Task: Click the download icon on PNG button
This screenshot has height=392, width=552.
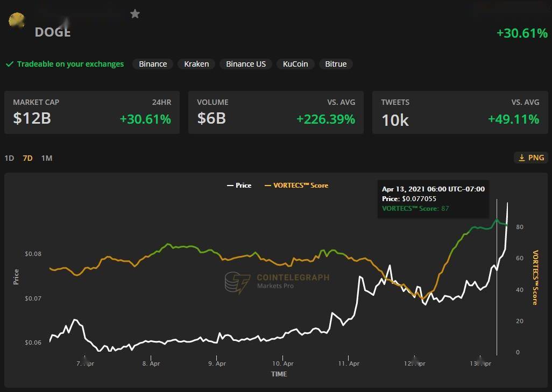Action: (521, 158)
